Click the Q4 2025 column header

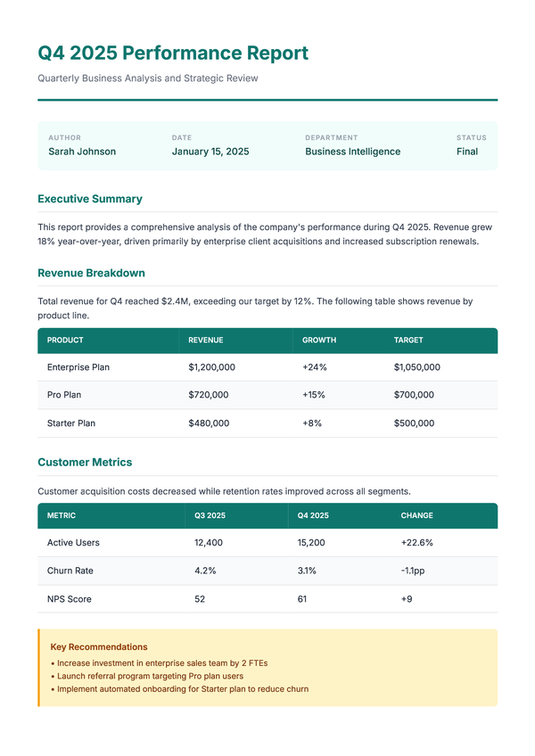point(313,515)
